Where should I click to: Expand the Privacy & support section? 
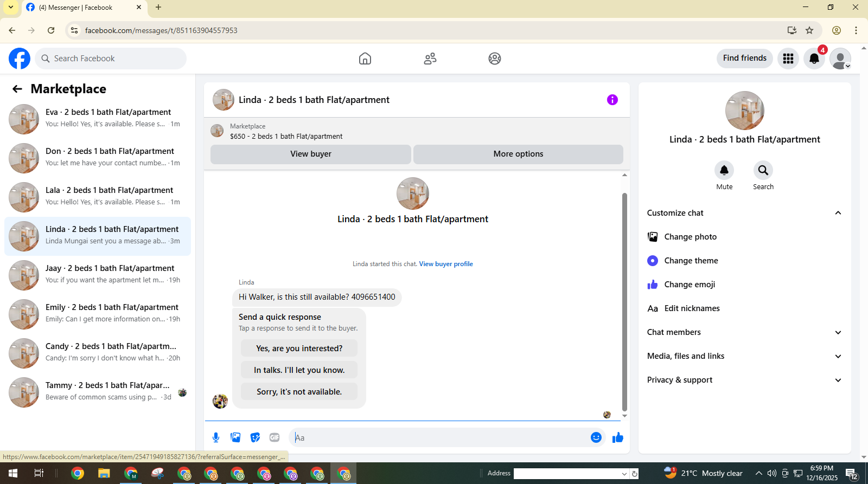(838, 380)
